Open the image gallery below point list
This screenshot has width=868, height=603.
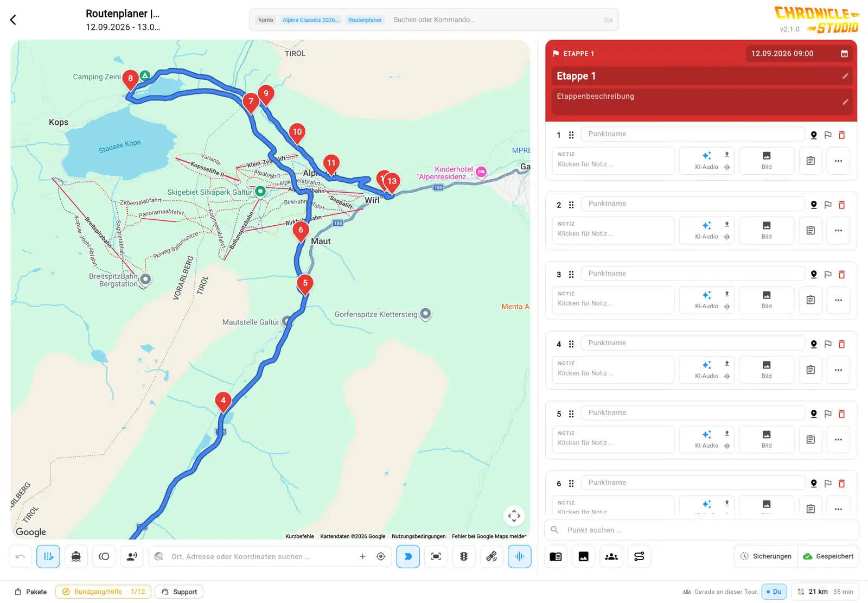(584, 557)
